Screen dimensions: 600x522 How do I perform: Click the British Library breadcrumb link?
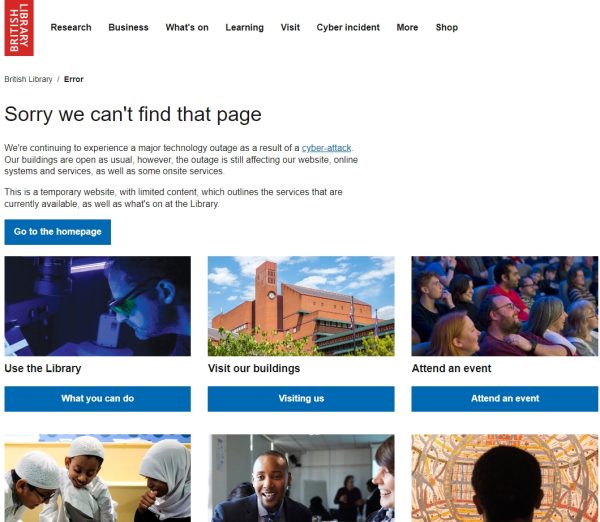28,79
